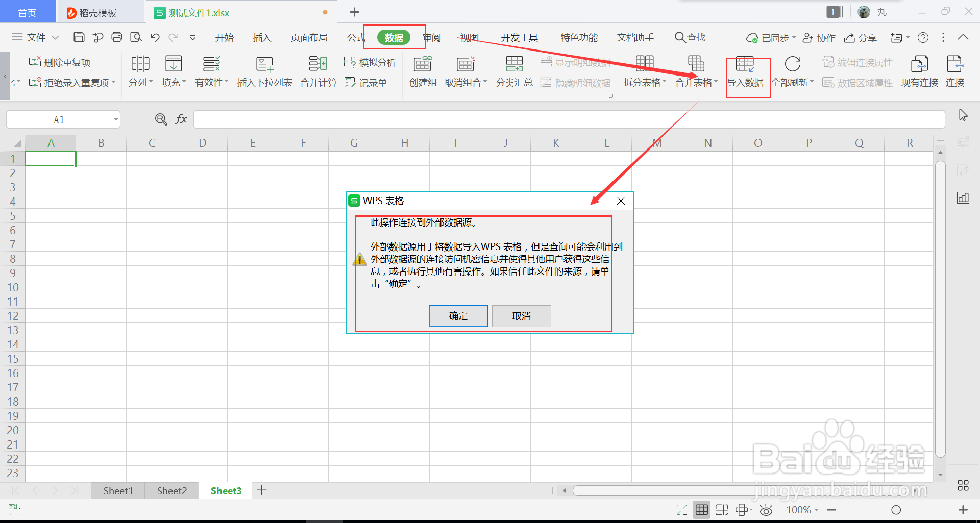Expand quick access toolbar customize arrow
Screen dimensions: 980x523
192,37
